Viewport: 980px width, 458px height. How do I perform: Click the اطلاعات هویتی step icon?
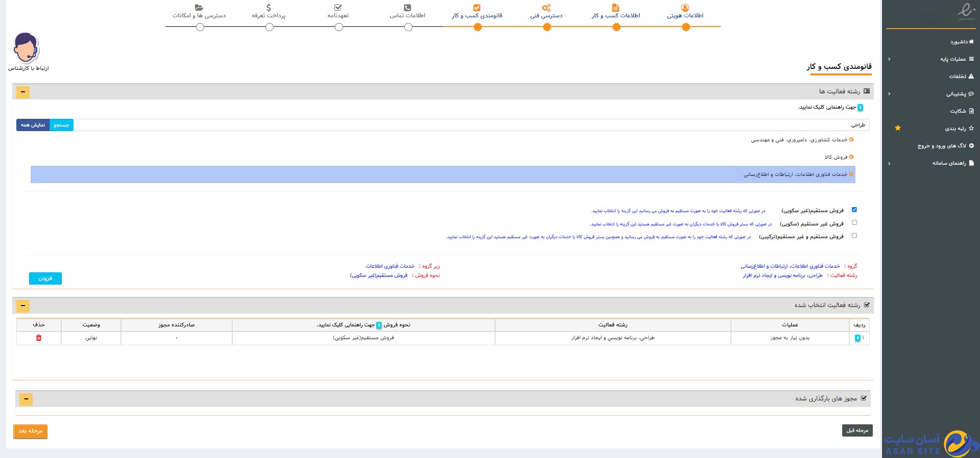(685, 8)
